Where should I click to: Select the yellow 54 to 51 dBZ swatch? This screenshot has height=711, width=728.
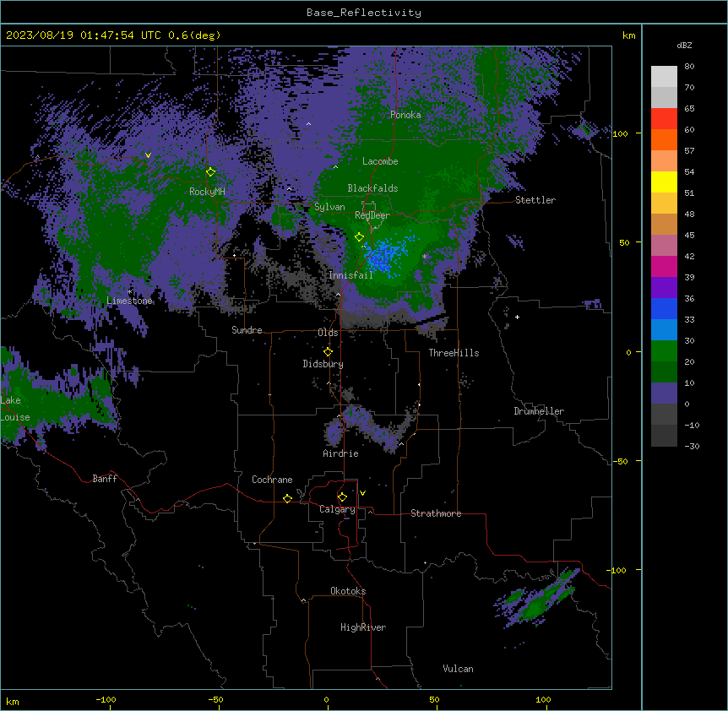tap(664, 182)
